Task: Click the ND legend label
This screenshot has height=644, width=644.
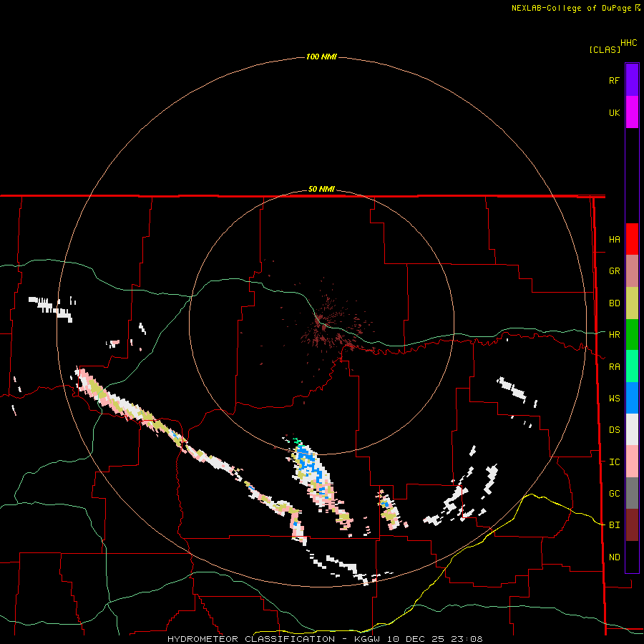Action: pyautogui.click(x=614, y=557)
